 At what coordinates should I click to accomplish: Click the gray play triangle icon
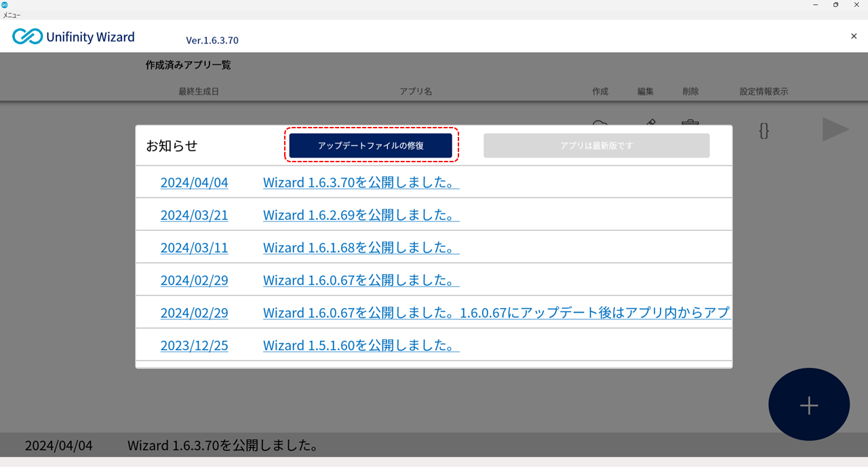(x=835, y=130)
